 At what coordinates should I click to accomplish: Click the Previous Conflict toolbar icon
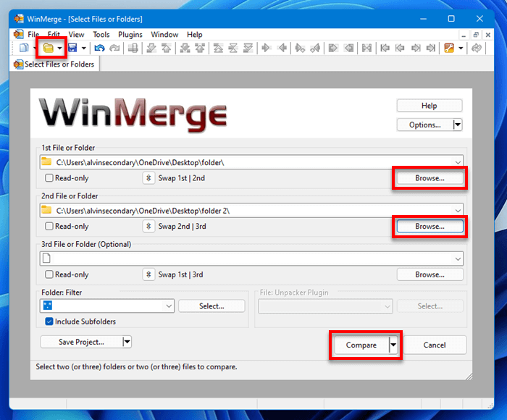tap(200, 49)
